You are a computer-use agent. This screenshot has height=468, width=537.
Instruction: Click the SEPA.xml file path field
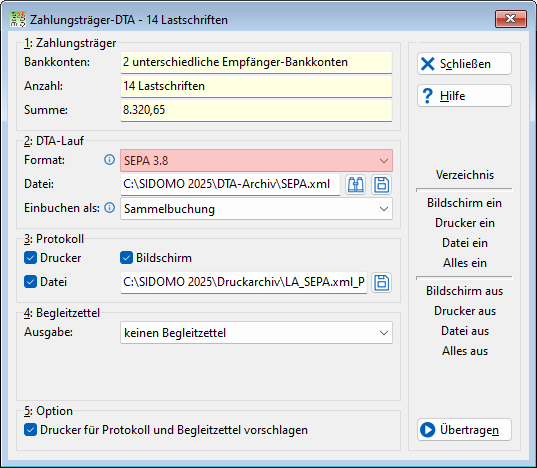click(230, 185)
